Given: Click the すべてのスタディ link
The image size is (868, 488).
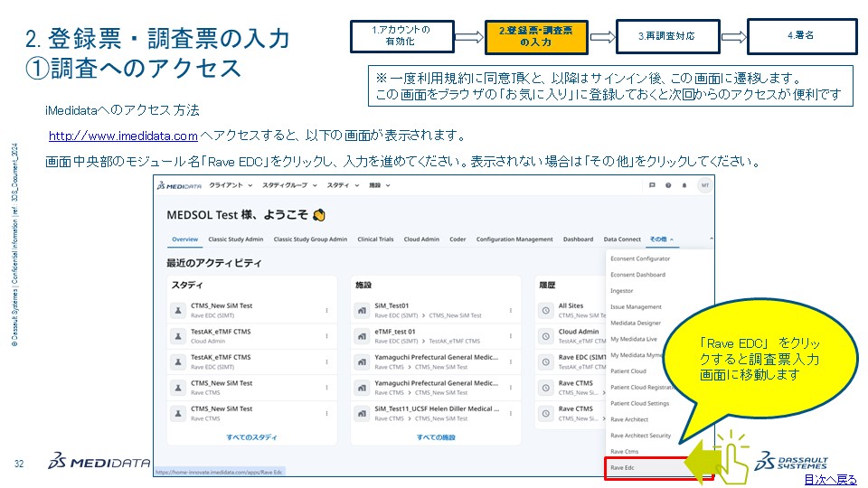Looking at the screenshot, I should (x=251, y=437).
